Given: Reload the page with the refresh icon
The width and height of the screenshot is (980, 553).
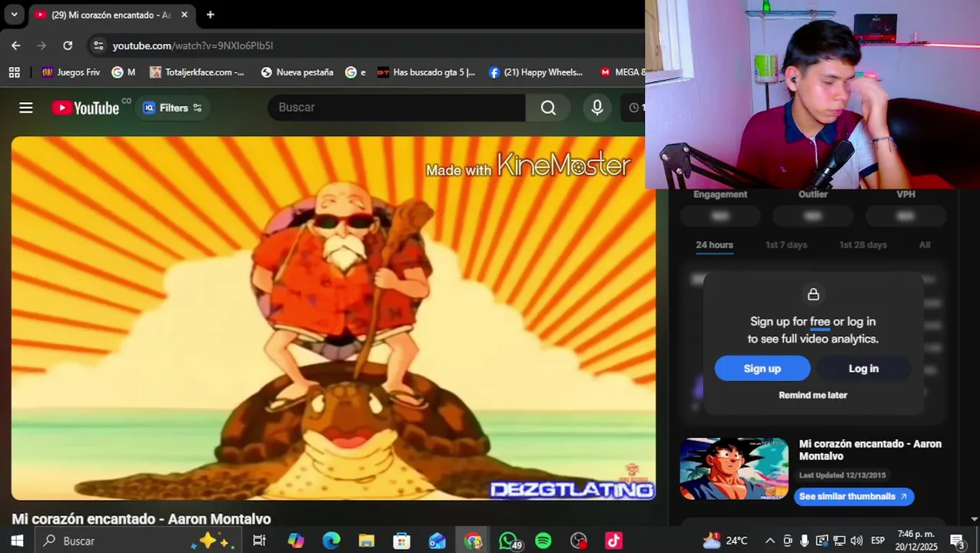Looking at the screenshot, I should (x=68, y=45).
